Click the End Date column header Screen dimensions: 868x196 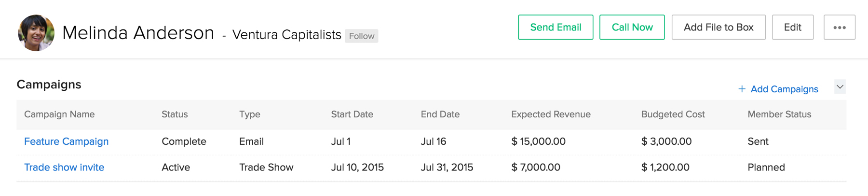point(440,114)
